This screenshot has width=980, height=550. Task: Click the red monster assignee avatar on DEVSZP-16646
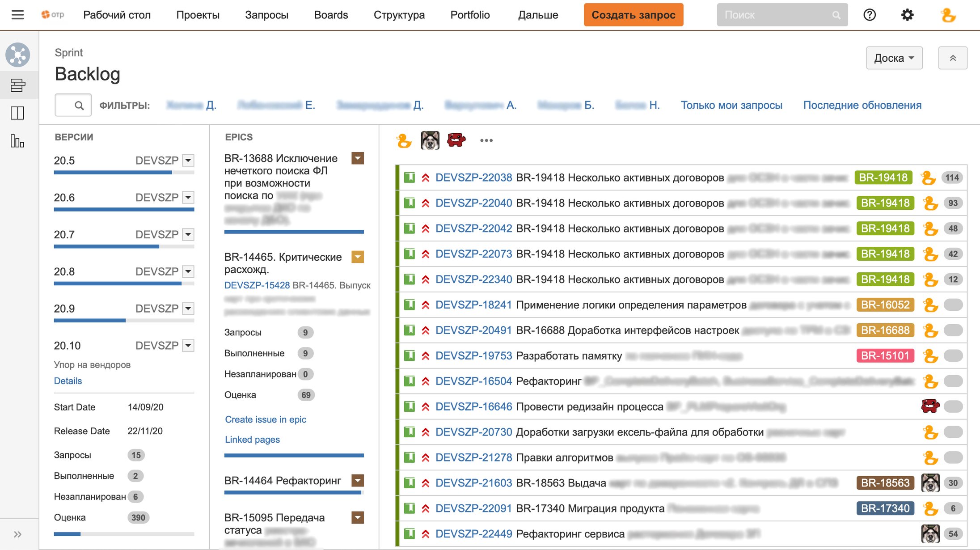pos(930,406)
